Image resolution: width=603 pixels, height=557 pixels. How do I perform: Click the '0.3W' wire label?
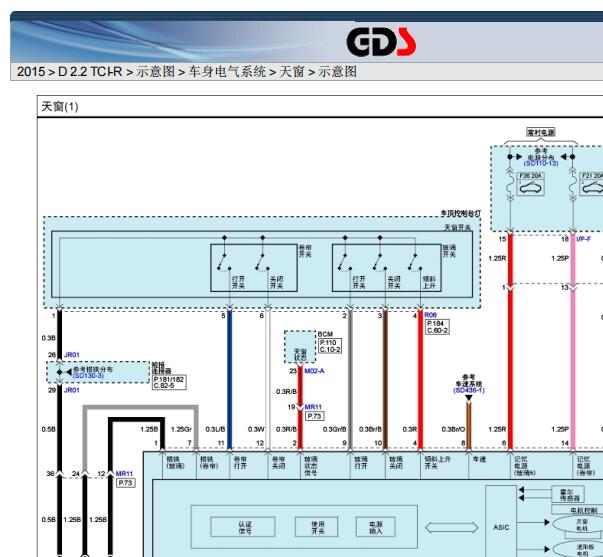point(256,429)
